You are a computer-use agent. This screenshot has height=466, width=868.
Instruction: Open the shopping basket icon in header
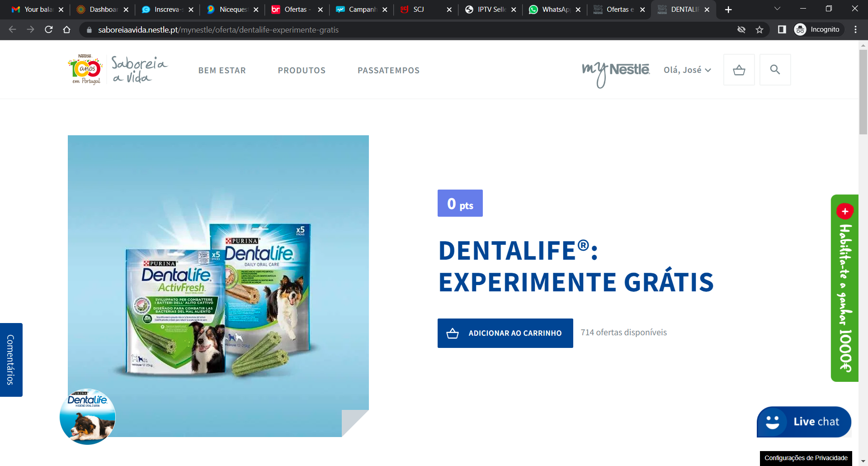[x=739, y=70]
